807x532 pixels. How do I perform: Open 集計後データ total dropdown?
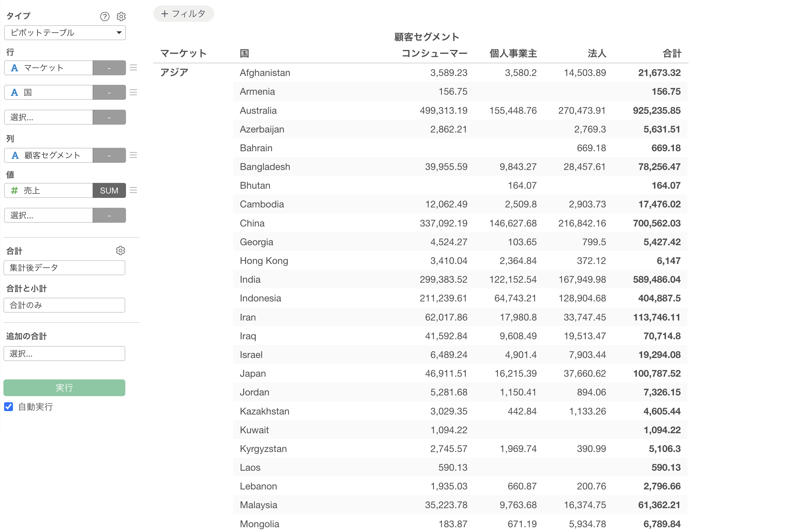(64, 268)
